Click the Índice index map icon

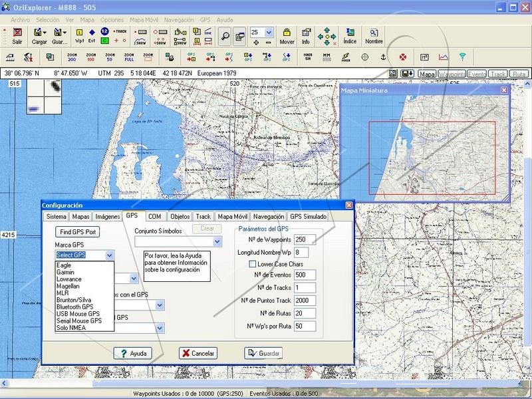click(x=350, y=33)
